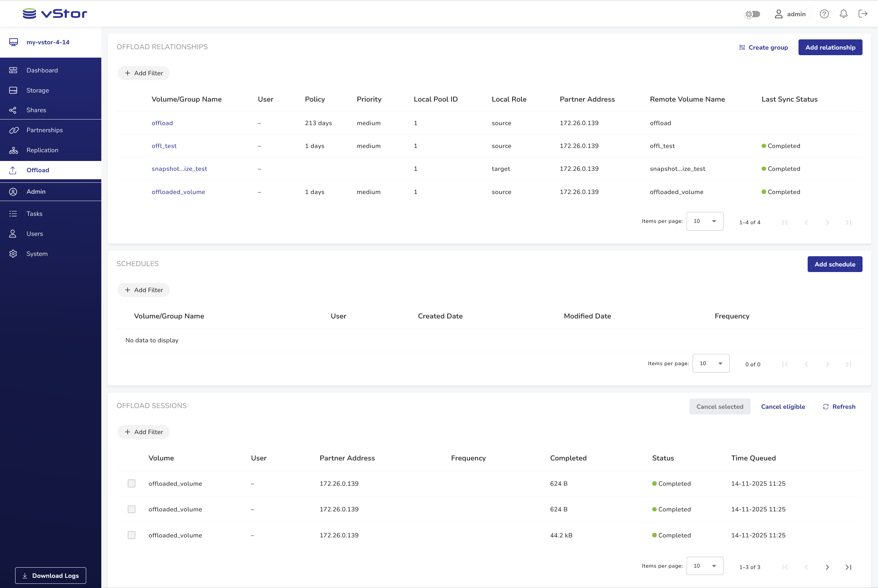Expand schedules items per page dropdown
This screenshot has width=878, height=588.
tap(711, 363)
